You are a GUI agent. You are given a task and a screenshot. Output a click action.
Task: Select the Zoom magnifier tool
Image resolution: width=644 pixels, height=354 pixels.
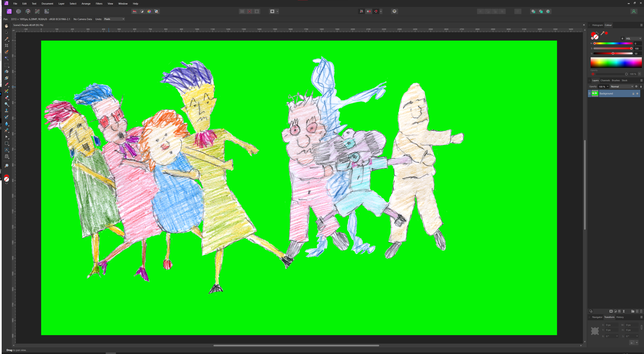[7, 166]
